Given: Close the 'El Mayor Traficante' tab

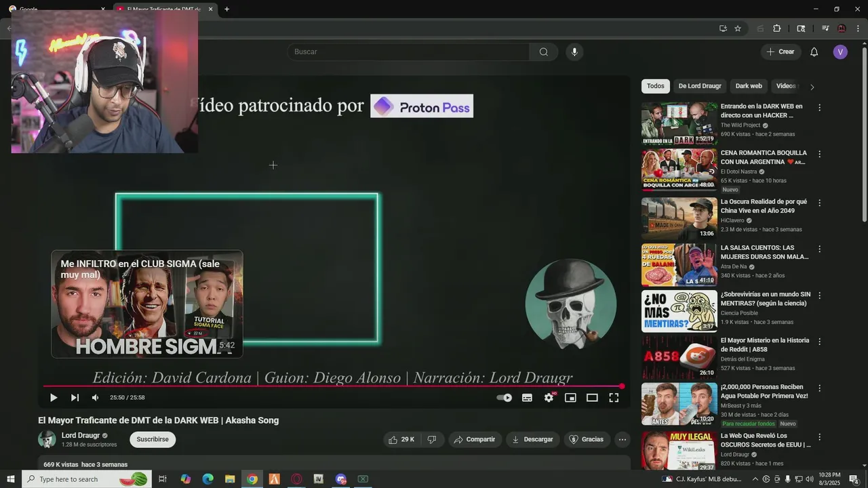Looking at the screenshot, I should click(x=210, y=9).
